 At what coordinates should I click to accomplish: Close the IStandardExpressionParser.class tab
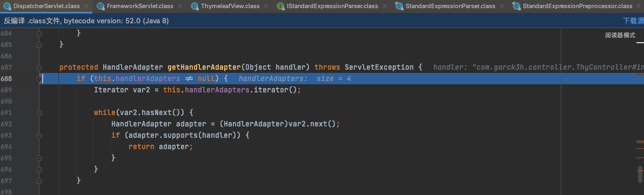(x=384, y=6)
